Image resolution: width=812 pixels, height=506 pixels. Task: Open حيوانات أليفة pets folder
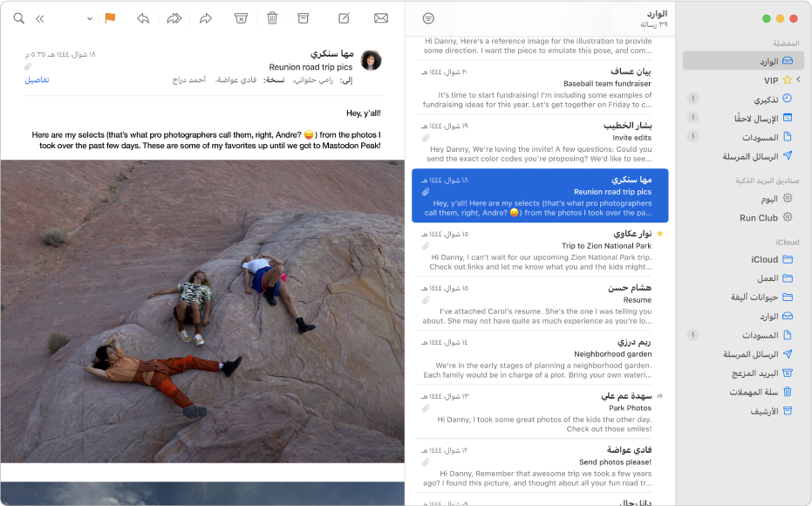tap(743, 297)
